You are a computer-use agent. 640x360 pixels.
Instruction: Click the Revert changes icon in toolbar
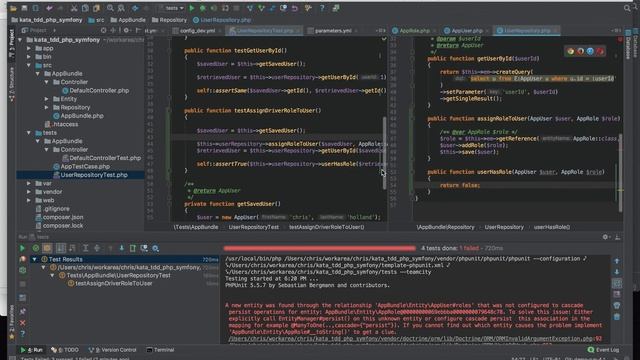click(295, 8)
